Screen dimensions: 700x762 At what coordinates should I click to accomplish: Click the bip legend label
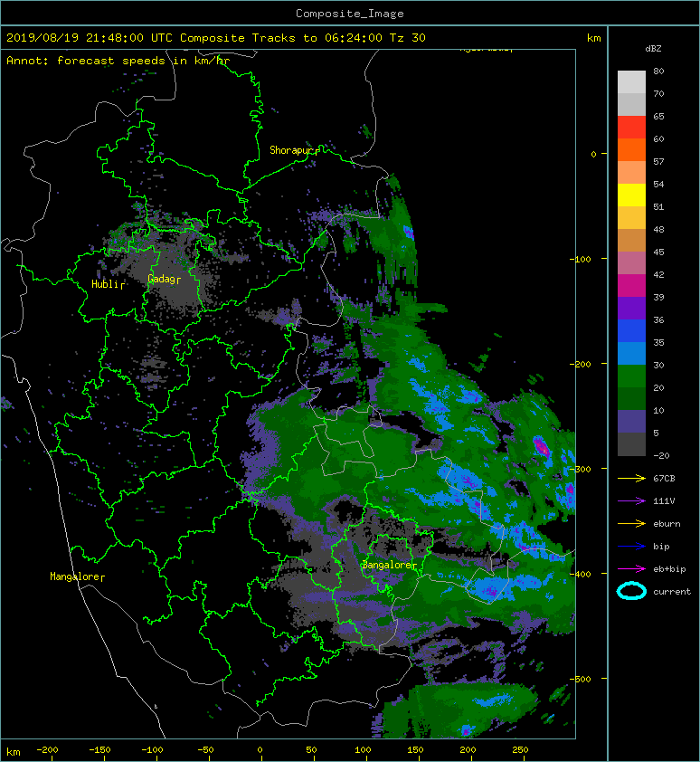(x=661, y=547)
